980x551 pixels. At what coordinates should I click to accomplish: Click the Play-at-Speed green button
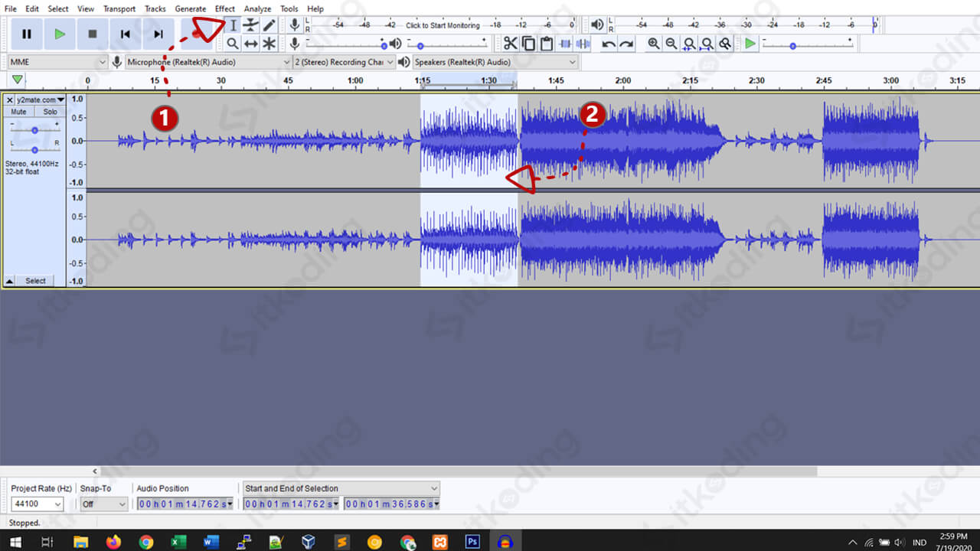(750, 44)
